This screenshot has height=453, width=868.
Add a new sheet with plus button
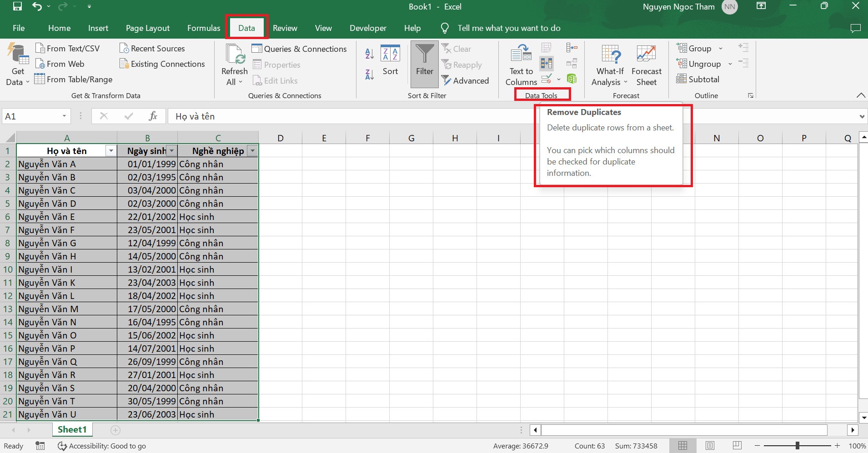click(115, 430)
